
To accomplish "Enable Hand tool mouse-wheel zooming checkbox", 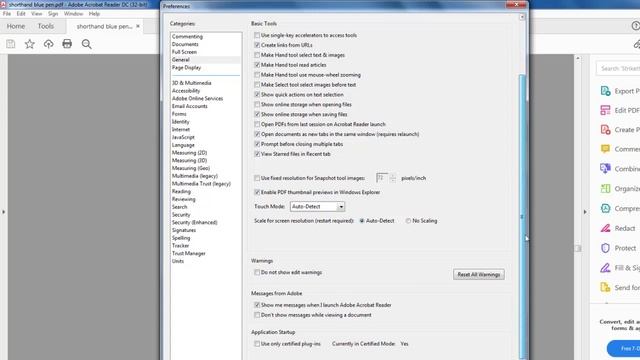I will point(257,75).
